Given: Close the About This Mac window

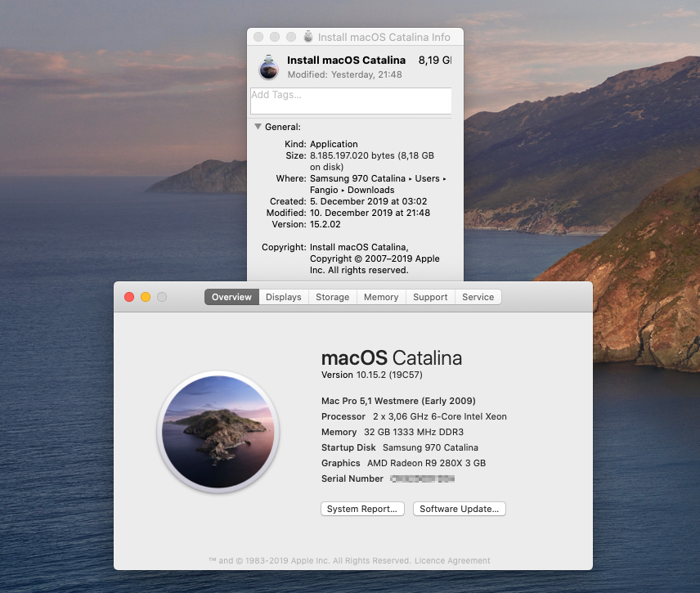Looking at the screenshot, I should pos(129,297).
